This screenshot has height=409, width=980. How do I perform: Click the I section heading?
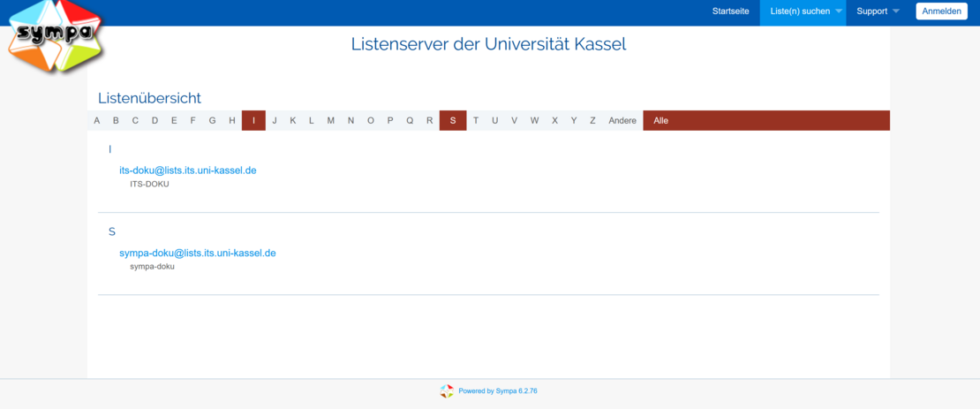(x=110, y=149)
